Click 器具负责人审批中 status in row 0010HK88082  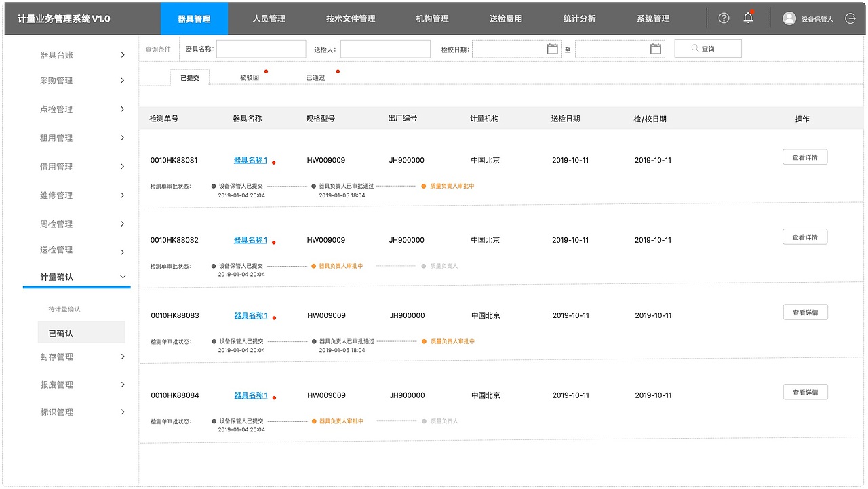coord(340,266)
